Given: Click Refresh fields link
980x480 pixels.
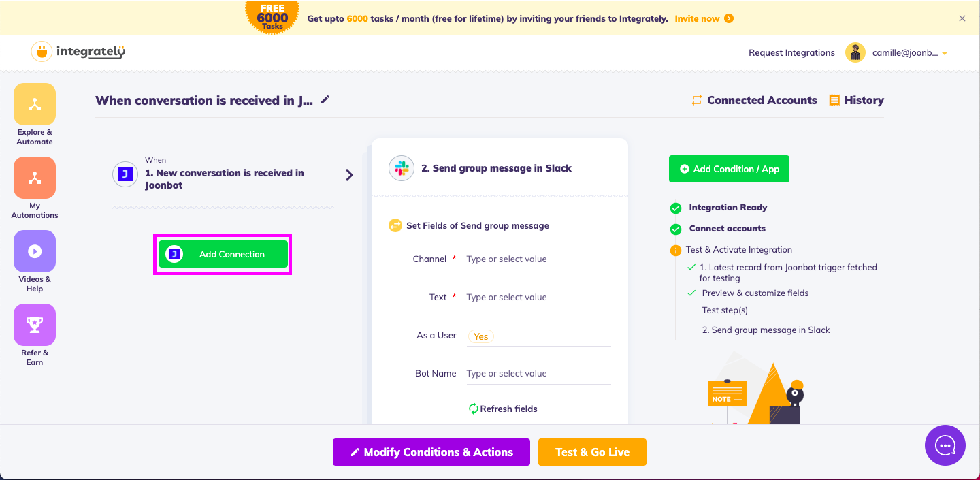Looking at the screenshot, I should [x=503, y=409].
